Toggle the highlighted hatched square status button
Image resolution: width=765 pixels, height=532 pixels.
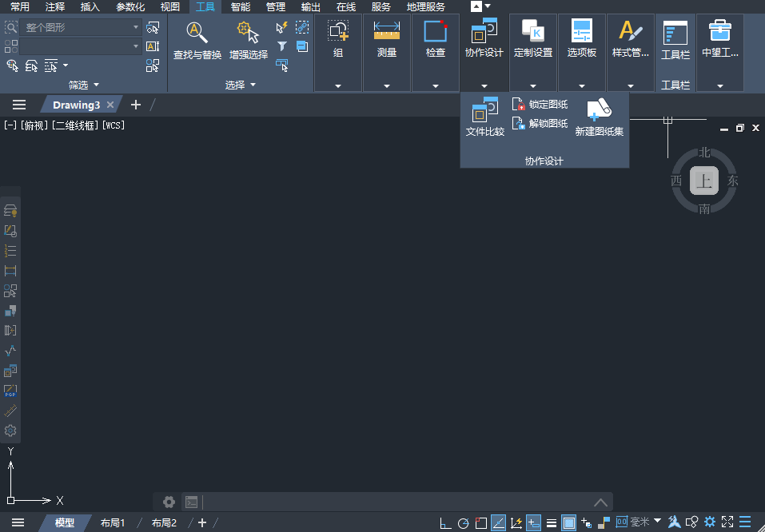pos(569,522)
